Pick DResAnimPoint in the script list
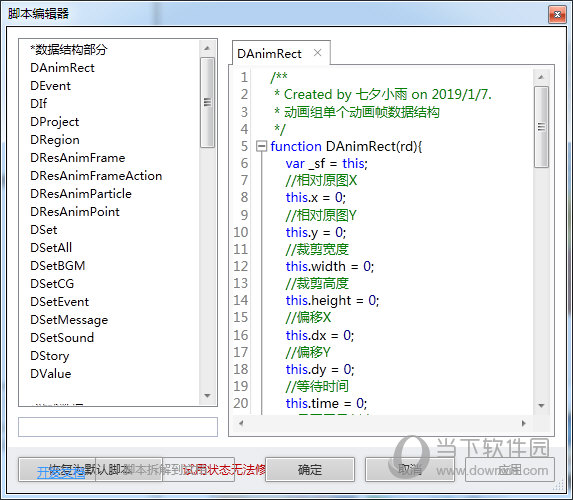This screenshot has height=500, width=573. (75, 212)
